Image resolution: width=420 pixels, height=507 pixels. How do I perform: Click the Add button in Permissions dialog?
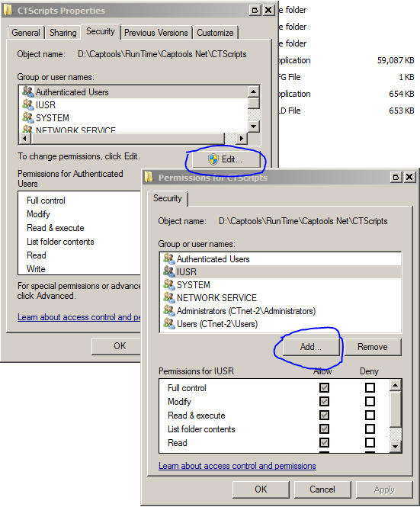[x=311, y=347]
